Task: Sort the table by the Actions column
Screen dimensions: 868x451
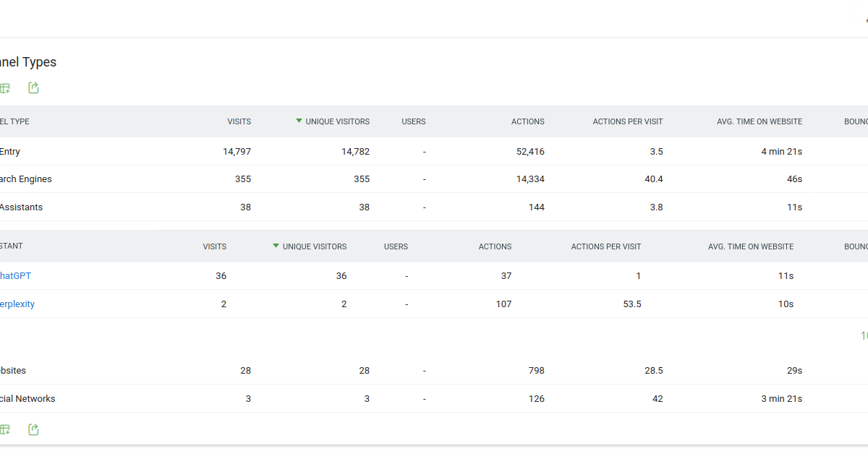Action: [x=528, y=121]
